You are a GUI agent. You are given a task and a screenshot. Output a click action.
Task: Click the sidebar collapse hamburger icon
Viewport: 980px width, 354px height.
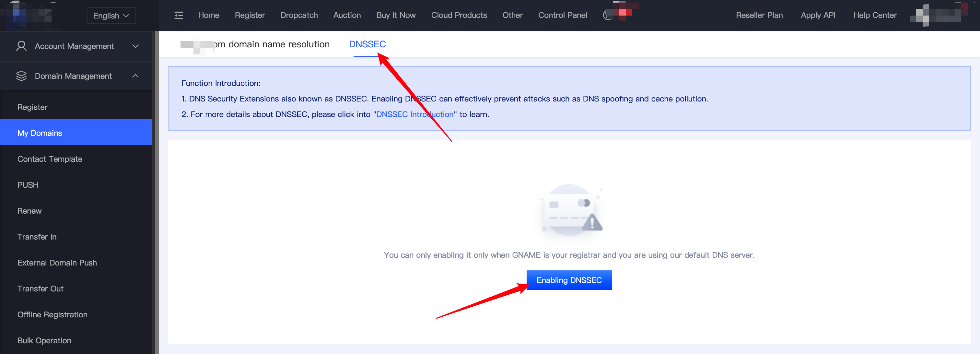pos(179,15)
